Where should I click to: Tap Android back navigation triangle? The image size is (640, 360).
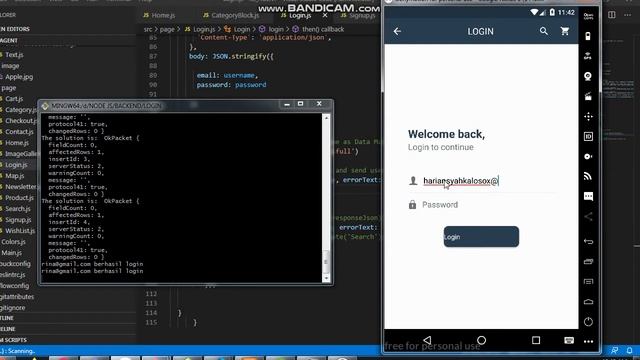click(x=427, y=340)
